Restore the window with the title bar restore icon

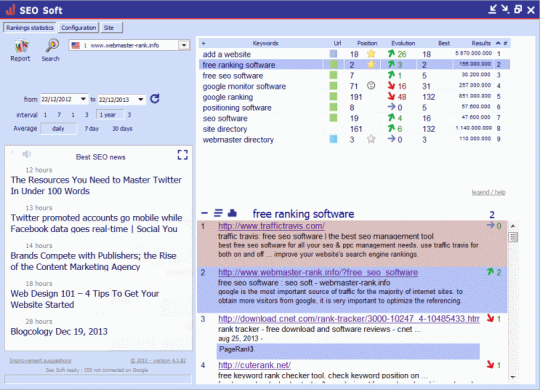518,9
